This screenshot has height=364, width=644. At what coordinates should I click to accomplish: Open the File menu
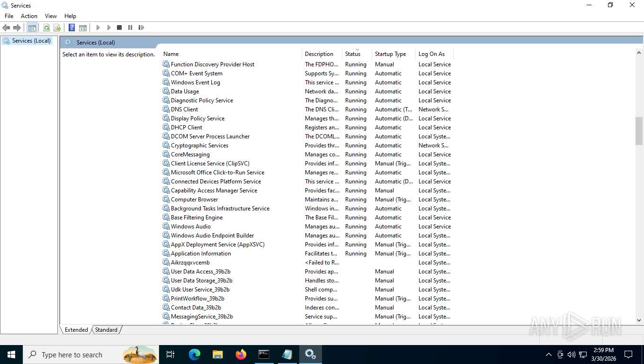9,16
